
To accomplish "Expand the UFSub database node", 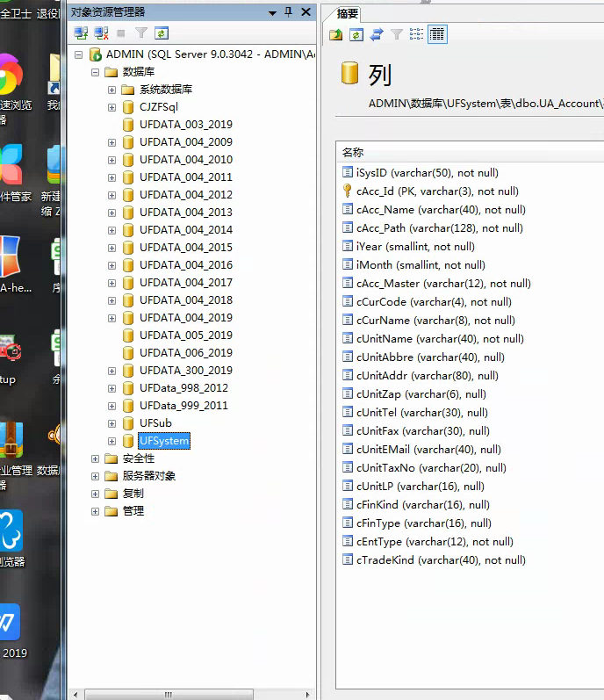I will point(112,423).
